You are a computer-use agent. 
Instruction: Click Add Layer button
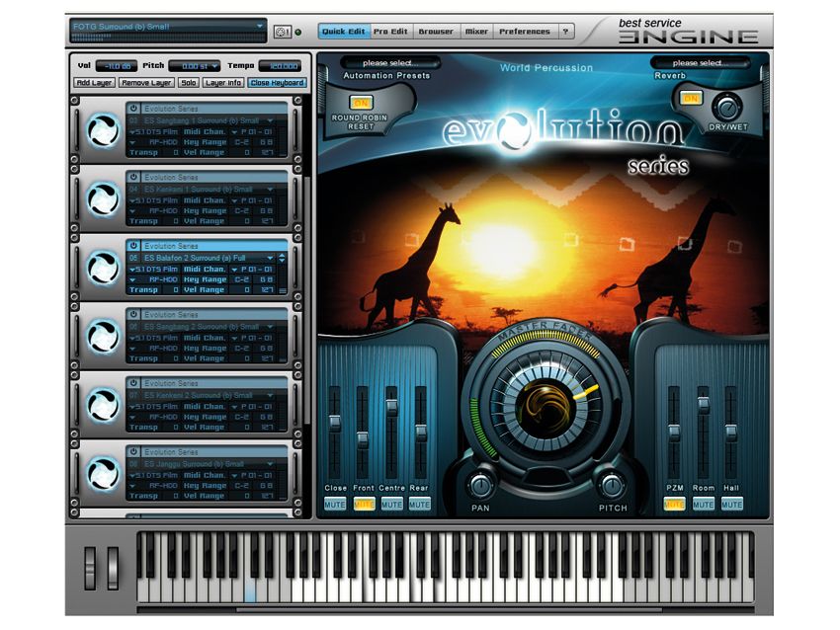(94, 82)
